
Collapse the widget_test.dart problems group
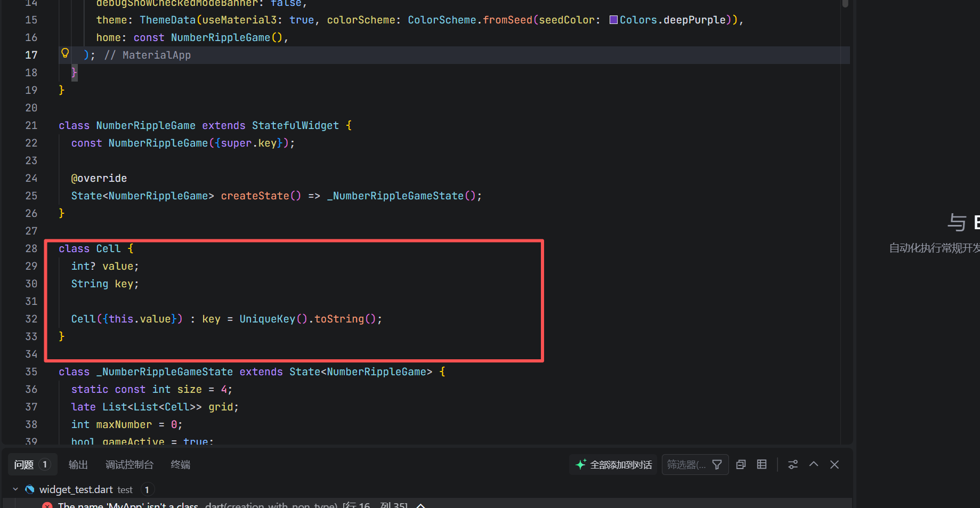(x=15, y=489)
